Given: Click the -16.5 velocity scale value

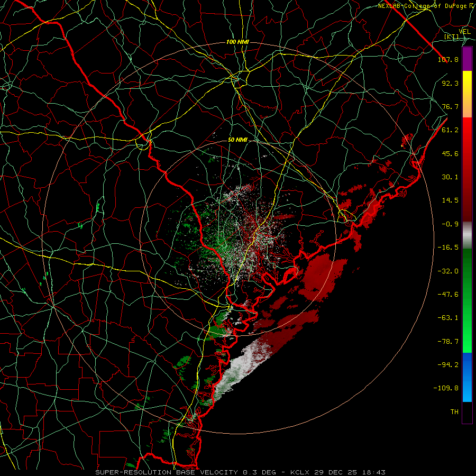Looking at the screenshot, I should 448,248.
